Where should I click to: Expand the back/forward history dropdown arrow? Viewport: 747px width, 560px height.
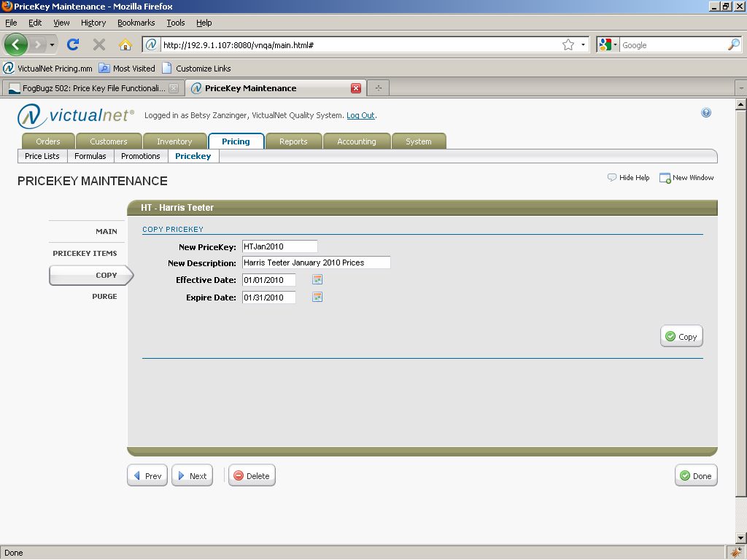[x=53, y=45]
